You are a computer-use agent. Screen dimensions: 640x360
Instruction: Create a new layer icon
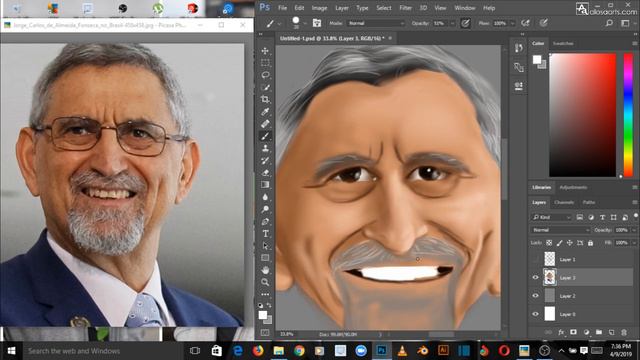point(611,332)
